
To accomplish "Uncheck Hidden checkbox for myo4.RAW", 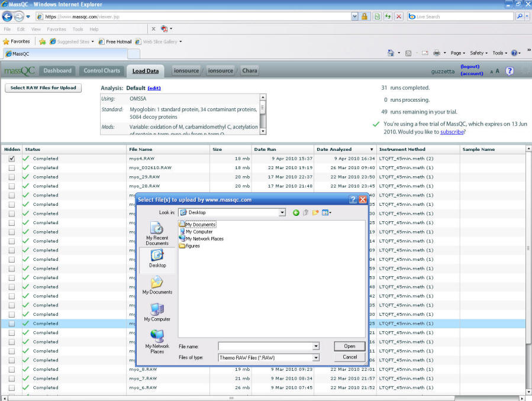I will pyautogui.click(x=12, y=159).
